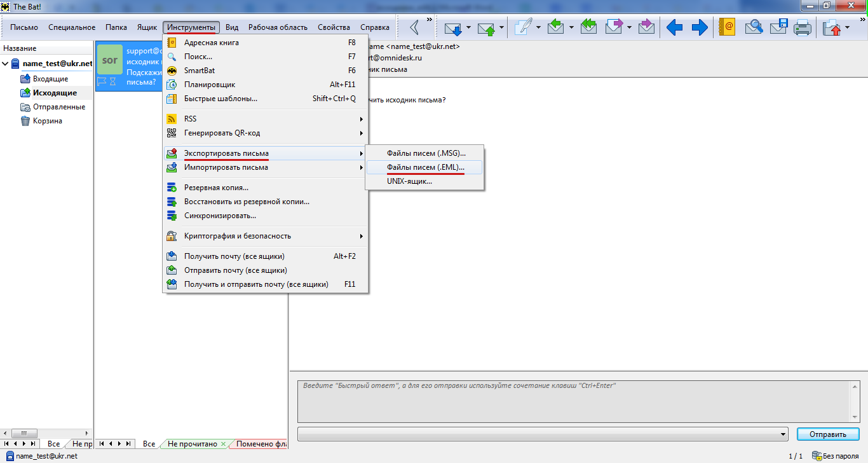Click the Print message printer icon
Viewport: 868px width, 463px height.
pyautogui.click(x=803, y=27)
